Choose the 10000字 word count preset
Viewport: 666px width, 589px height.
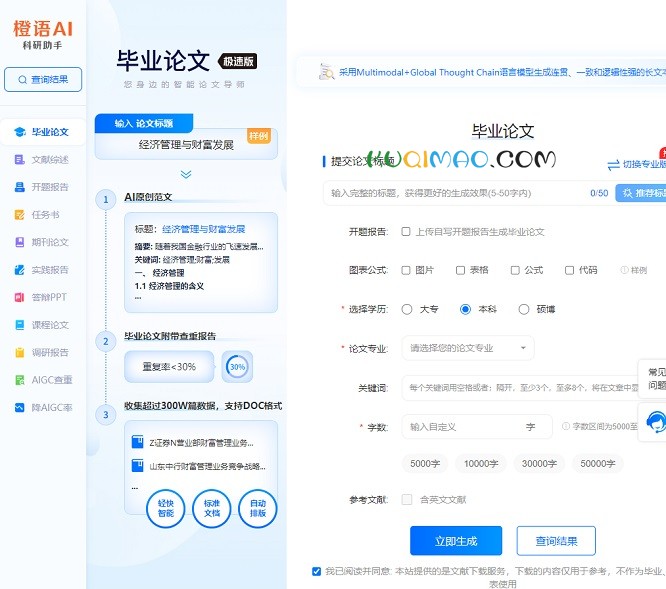pos(481,464)
